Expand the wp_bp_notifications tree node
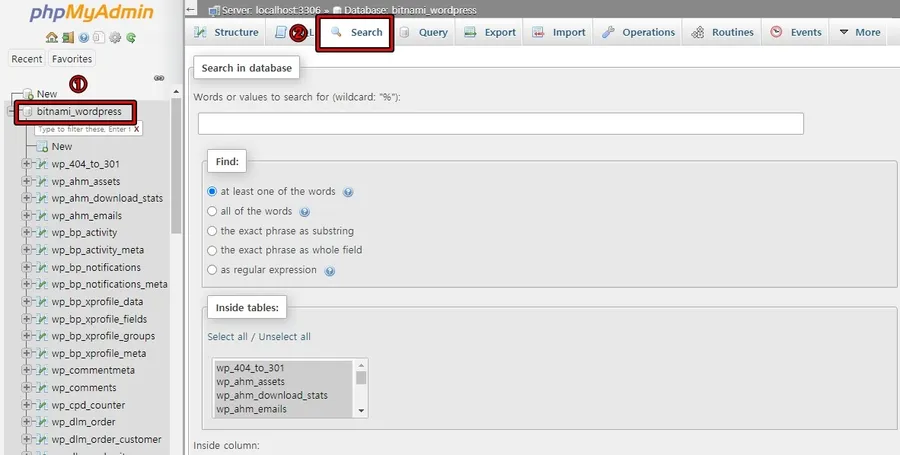 (26, 267)
